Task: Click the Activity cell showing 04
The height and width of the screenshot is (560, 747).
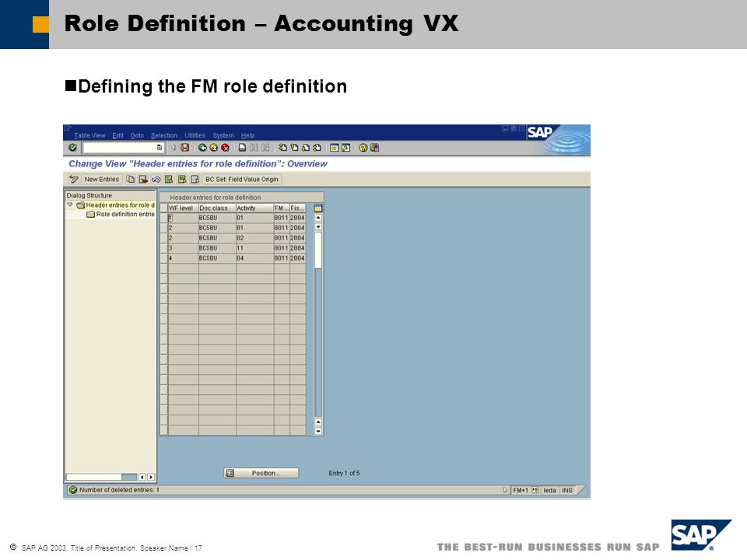Action: 255,258
